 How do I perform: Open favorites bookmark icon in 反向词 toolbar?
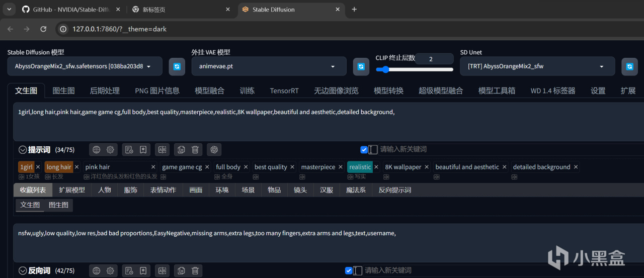pyautogui.click(x=143, y=270)
